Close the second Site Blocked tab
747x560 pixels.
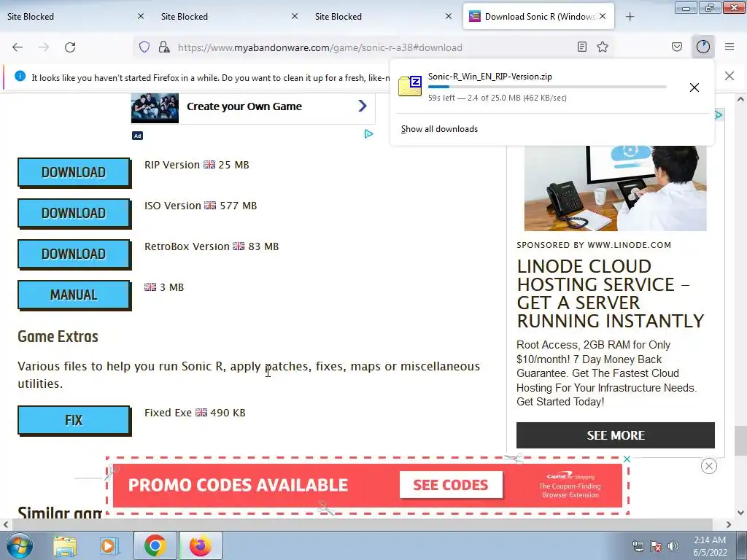[295, 16]
